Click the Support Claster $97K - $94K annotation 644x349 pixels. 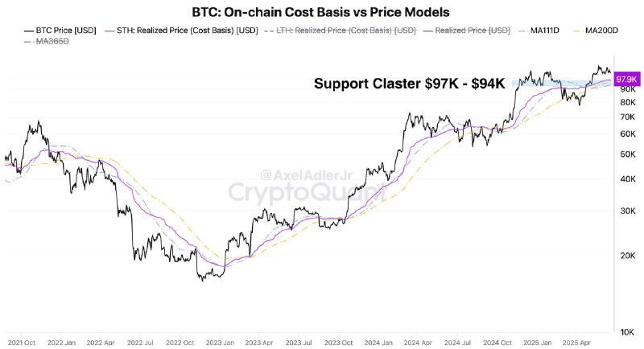point(410,84)
